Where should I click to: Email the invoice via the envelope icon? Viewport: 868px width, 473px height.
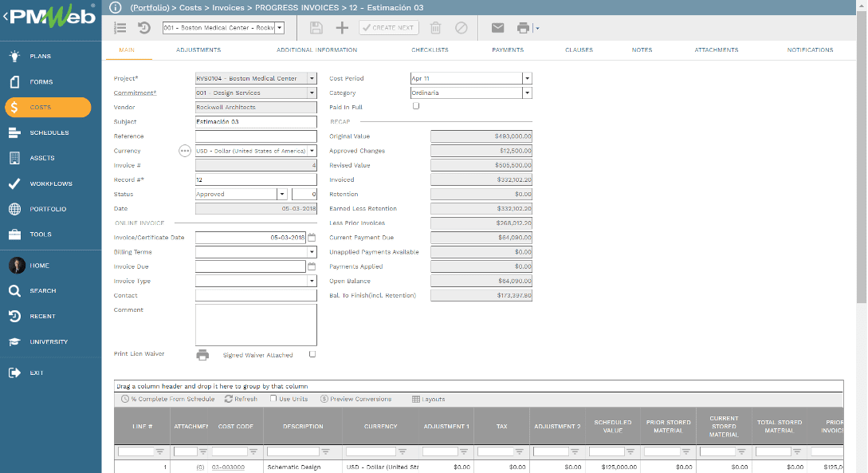tap(497, 27)
